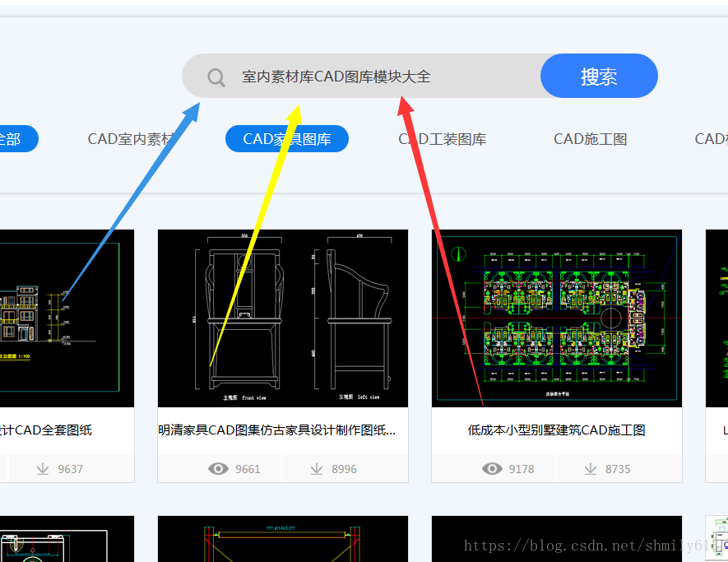Open the building elevation CAD全套图纸 thumbnail

(x=67, y=318)
